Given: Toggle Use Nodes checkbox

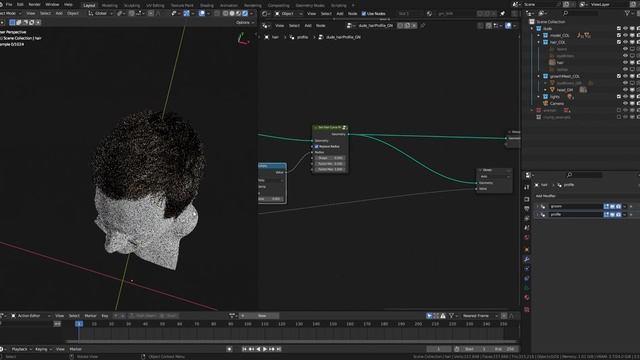Looking at the screenshot, I should pyautogui.click(x=364, y=13).
